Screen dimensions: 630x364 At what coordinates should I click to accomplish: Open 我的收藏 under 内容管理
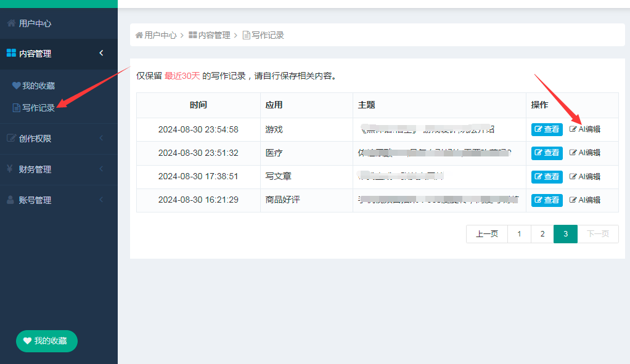click(x=38, y=86)
